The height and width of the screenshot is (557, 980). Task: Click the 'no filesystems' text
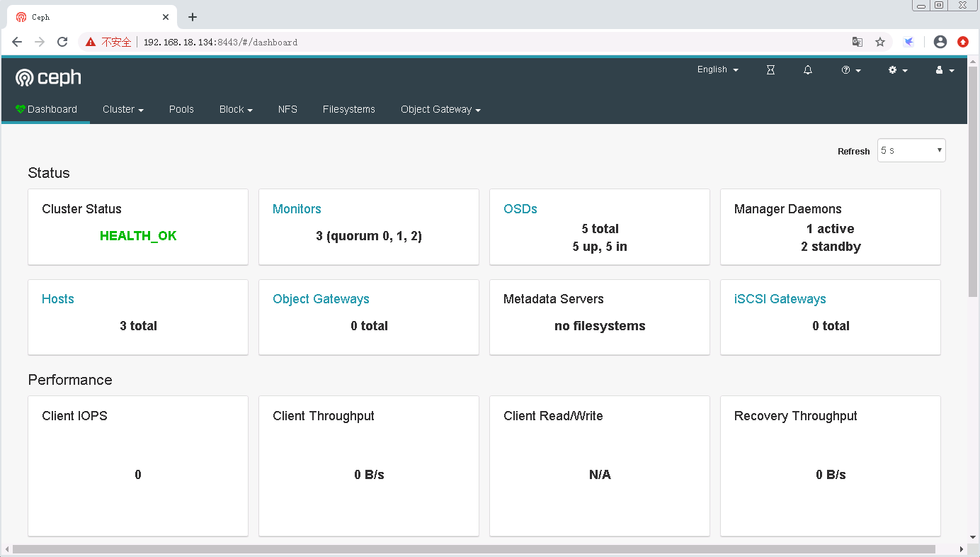600,326
